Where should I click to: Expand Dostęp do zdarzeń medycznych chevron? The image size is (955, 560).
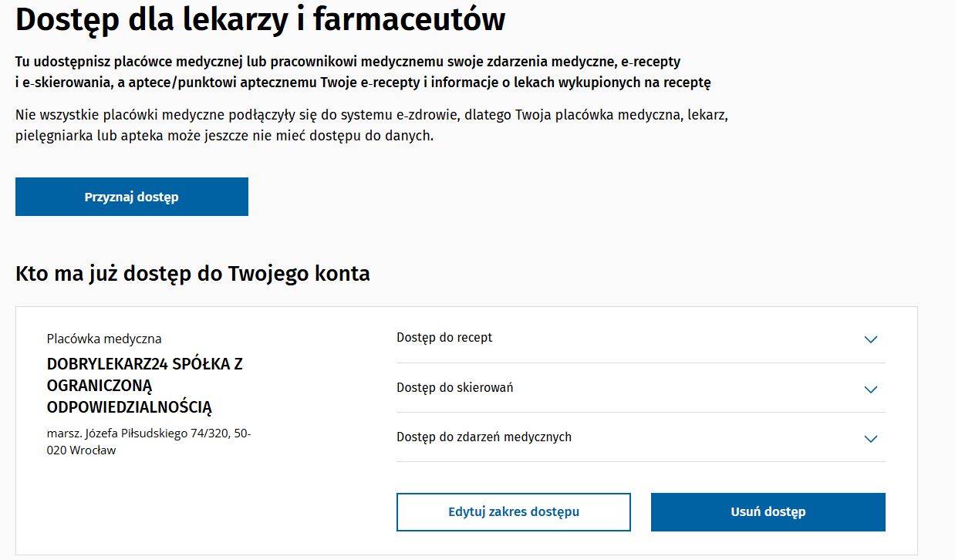pos(871,439)
